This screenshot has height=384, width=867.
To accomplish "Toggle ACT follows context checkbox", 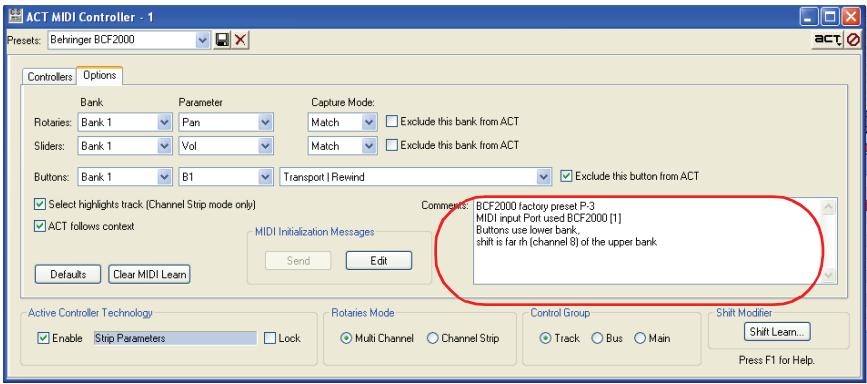I will coord(40,226).
